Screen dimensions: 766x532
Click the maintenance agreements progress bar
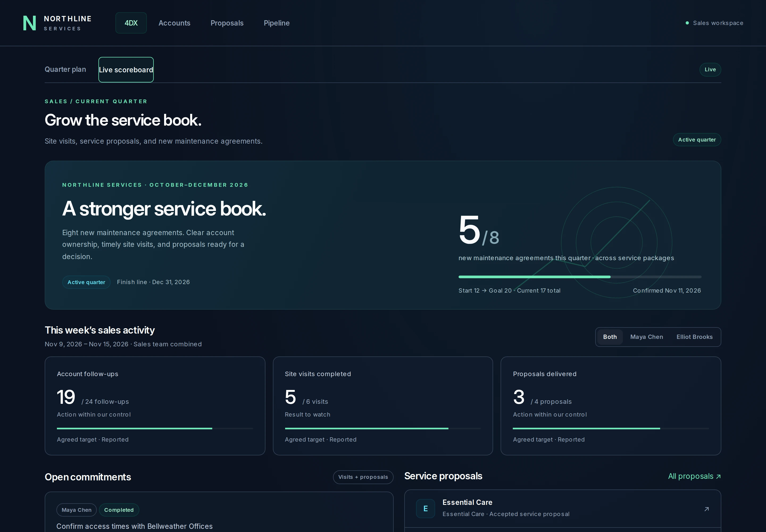click(x=580, y=277)
